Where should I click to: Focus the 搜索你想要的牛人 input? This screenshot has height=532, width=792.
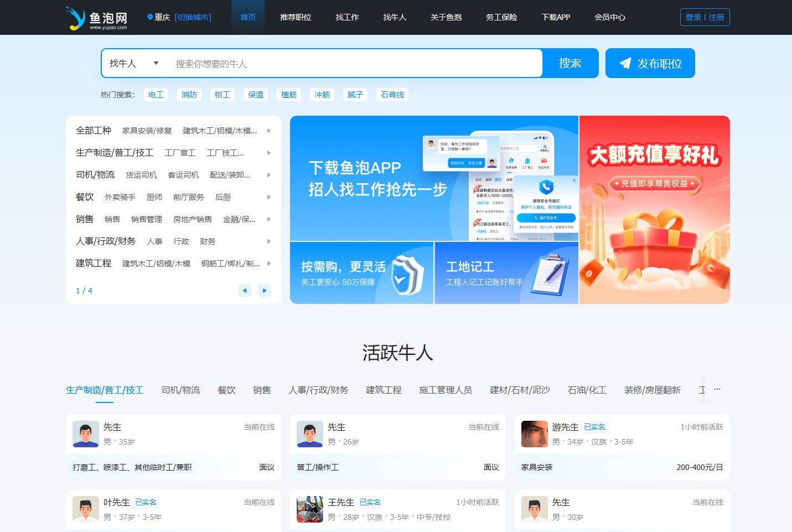[354, 64]
